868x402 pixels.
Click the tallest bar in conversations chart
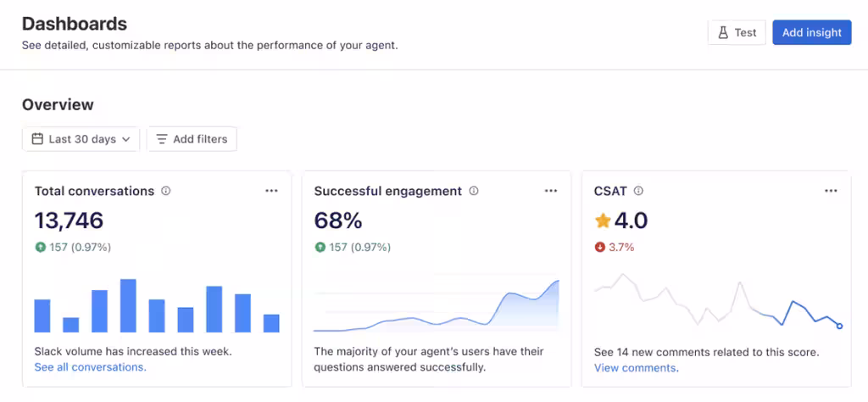128,305
